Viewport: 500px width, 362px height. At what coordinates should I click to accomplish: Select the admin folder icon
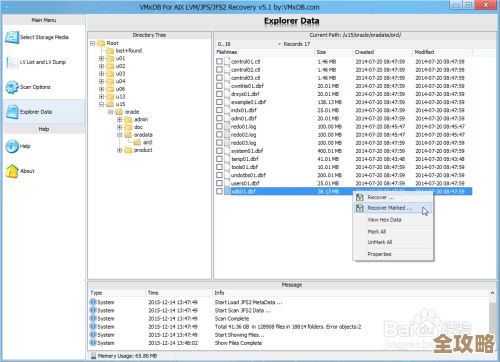128,119
